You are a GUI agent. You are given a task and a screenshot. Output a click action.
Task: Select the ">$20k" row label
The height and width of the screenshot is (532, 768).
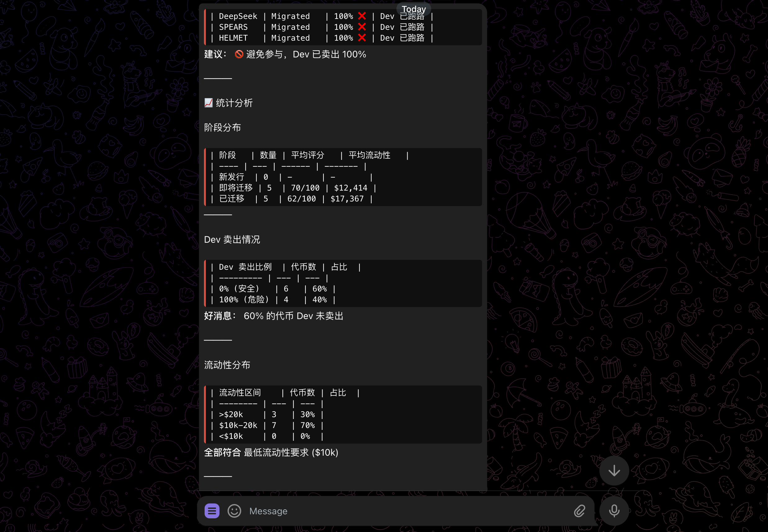(x=231, y=414)
